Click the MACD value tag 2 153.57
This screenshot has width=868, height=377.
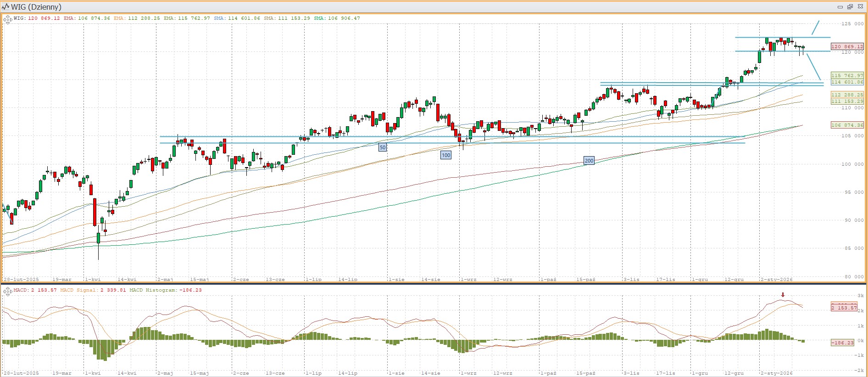coord(844,307)
